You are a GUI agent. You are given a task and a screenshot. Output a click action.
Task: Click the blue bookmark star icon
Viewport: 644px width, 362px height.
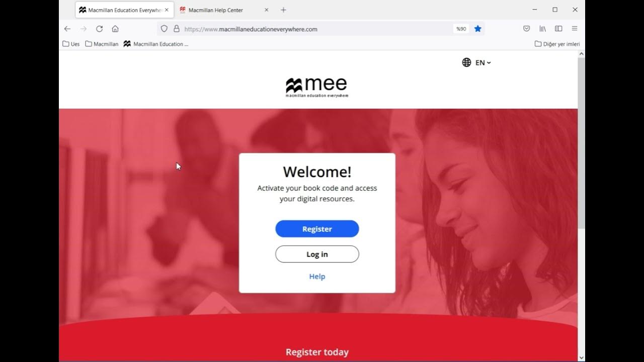pos(478,29)
